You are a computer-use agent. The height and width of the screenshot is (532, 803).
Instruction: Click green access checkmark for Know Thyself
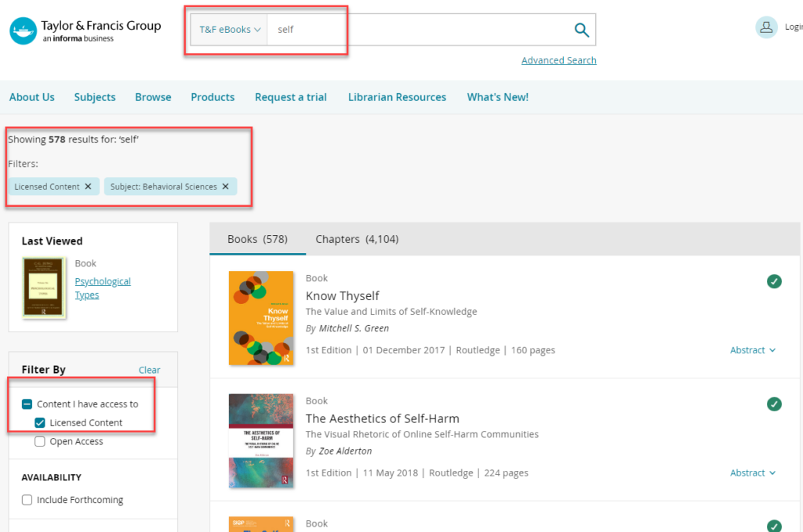774,281
